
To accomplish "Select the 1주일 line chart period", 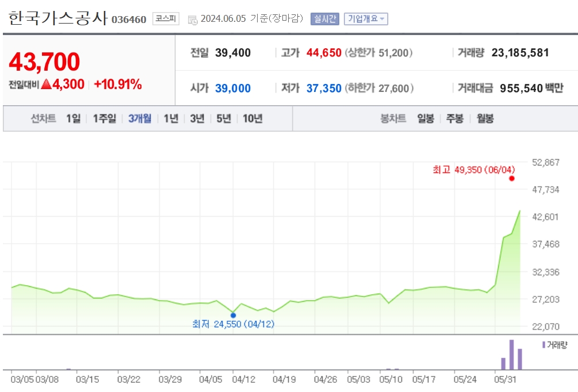I will [x=104, y=118].
